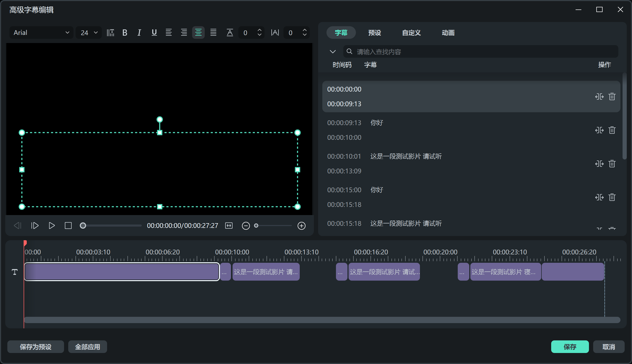632x364 pixels.
Task: Click the 全部应用 button
Action: (x=87, y=347)
